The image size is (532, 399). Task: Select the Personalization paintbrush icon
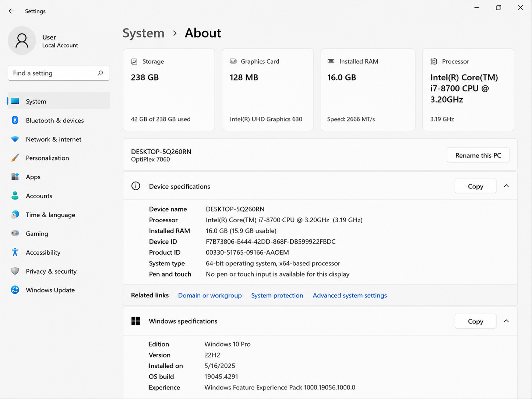[15, 158]
